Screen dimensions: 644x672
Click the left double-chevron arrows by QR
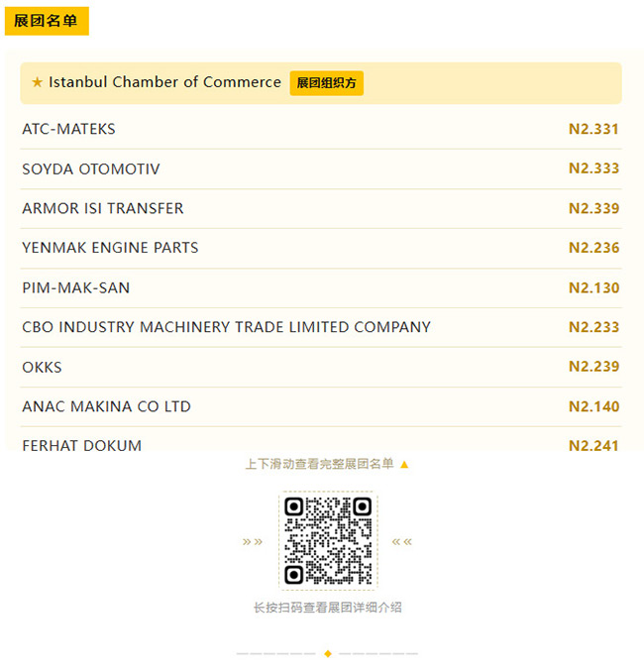click(x=253, y=542)
